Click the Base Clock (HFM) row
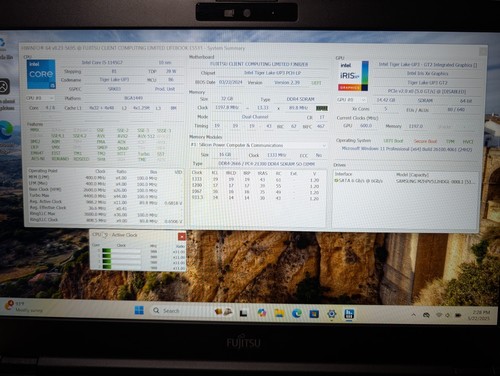500x376 pixels. pos(105,189)
